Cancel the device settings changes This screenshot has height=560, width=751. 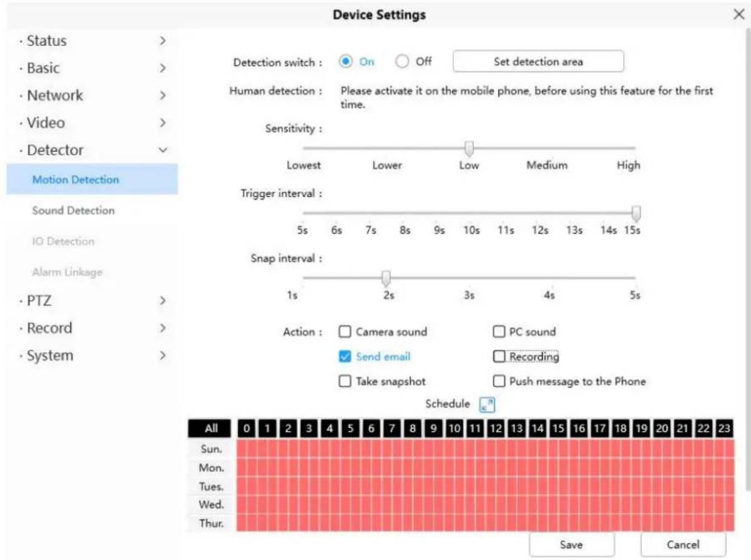tap(683, 545)
